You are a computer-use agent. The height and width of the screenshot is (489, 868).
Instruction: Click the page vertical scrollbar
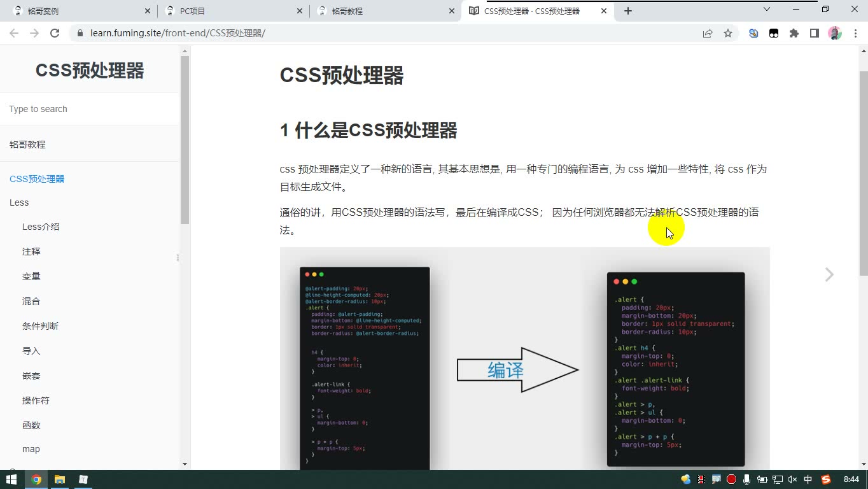864,173
